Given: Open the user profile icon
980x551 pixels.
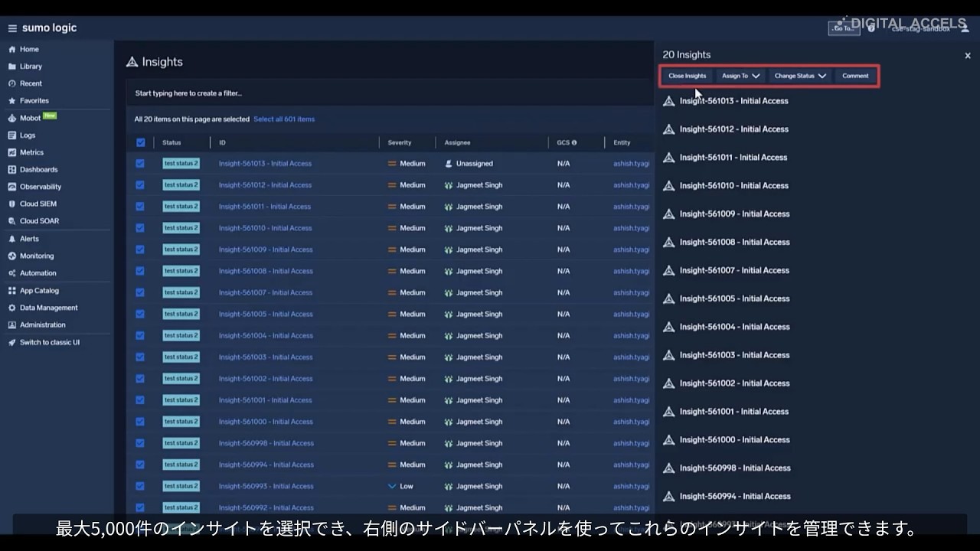Looking at the screenshot, I should point(964,28).
